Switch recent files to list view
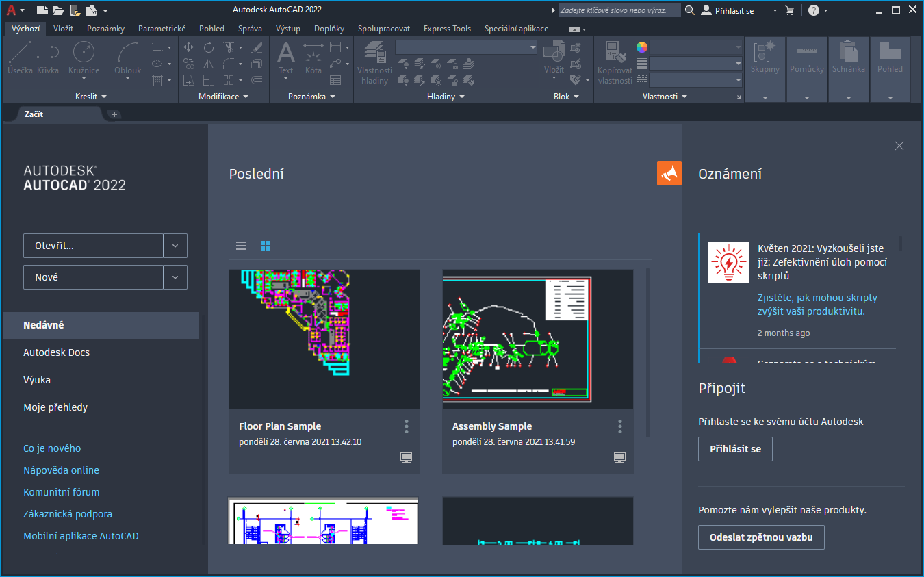 coord(241,246)
